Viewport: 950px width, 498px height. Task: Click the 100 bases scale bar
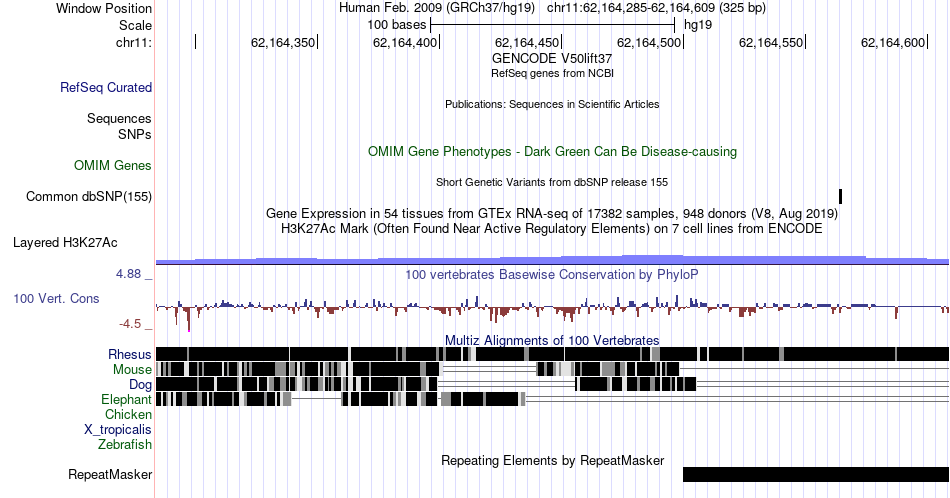(552, 25)
